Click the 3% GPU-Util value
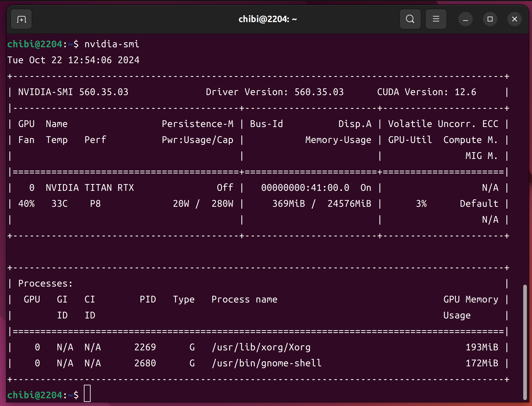532x406 pixels. [x=421, y=204]
